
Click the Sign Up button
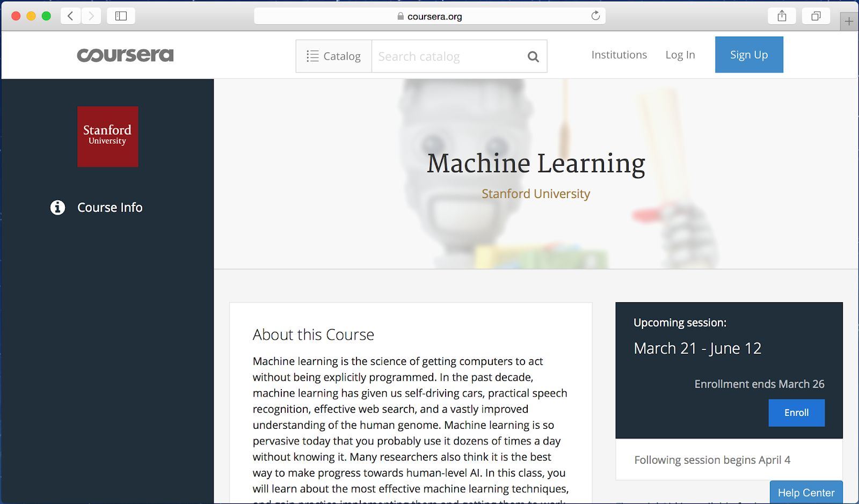[x=749, y=55]
